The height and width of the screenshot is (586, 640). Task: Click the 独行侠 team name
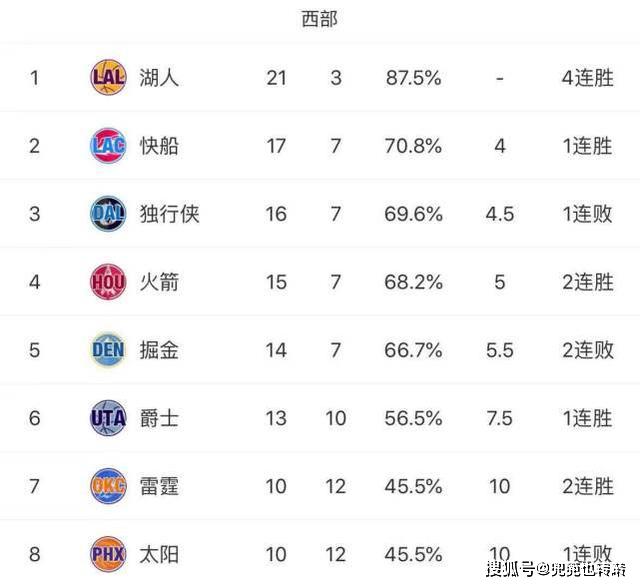169,214
